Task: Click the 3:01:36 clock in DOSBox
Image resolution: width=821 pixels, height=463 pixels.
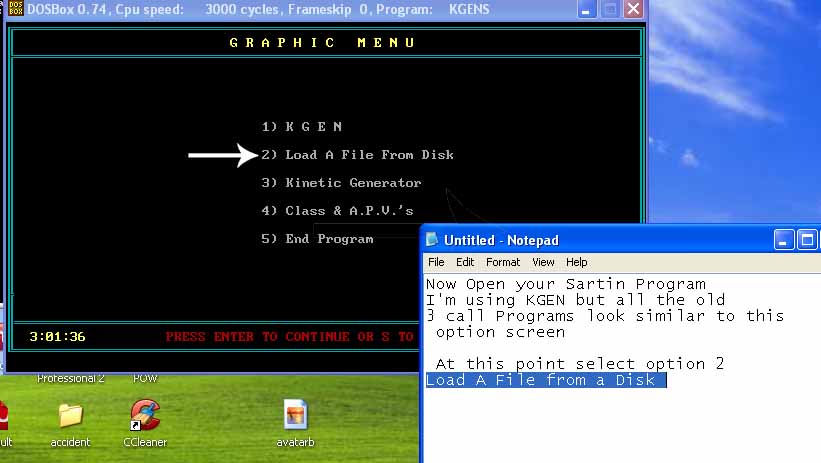Action: click(57, 336)
